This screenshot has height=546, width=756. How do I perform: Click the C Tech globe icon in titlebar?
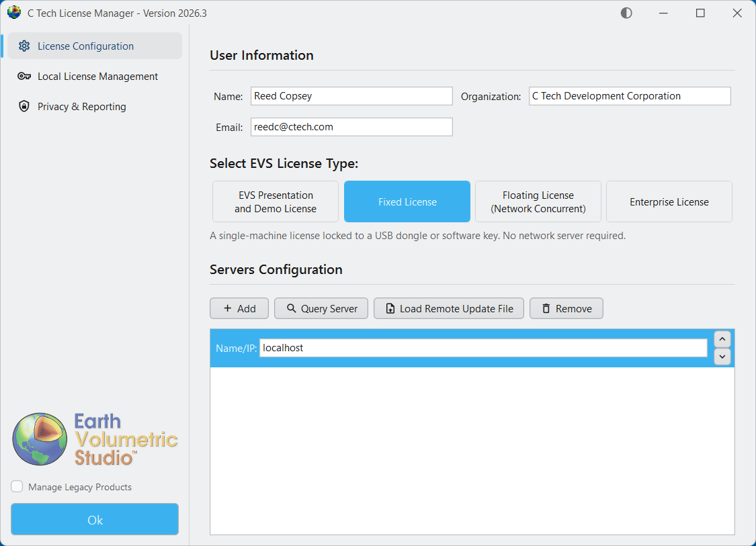click(x=13, y=12)
